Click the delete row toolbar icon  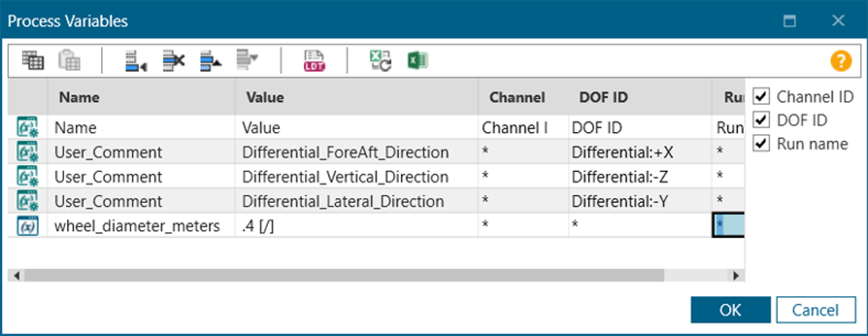point(174,61)
